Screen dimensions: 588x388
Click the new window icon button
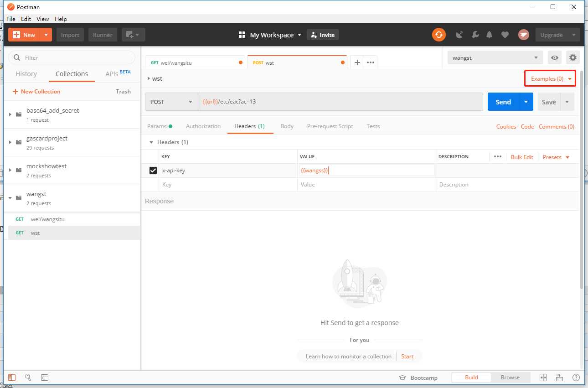coord(133,35)
